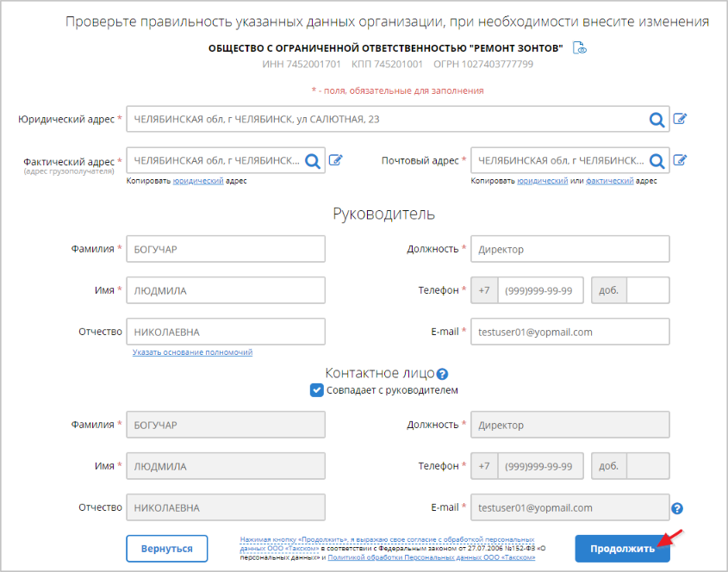This screenshot has width=728, height=572.
Task: Click the head's E-mail input field
Action: pyautogui.click(x=569, y=332)
